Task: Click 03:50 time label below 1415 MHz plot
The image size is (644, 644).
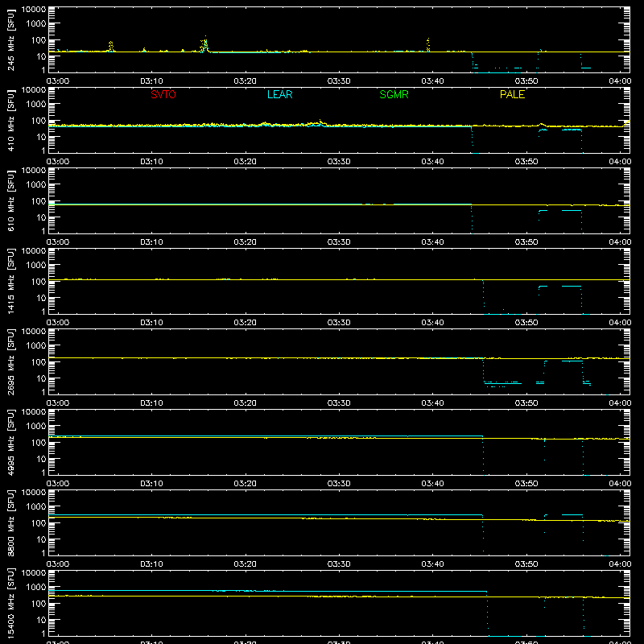Action: click(526, 323)
